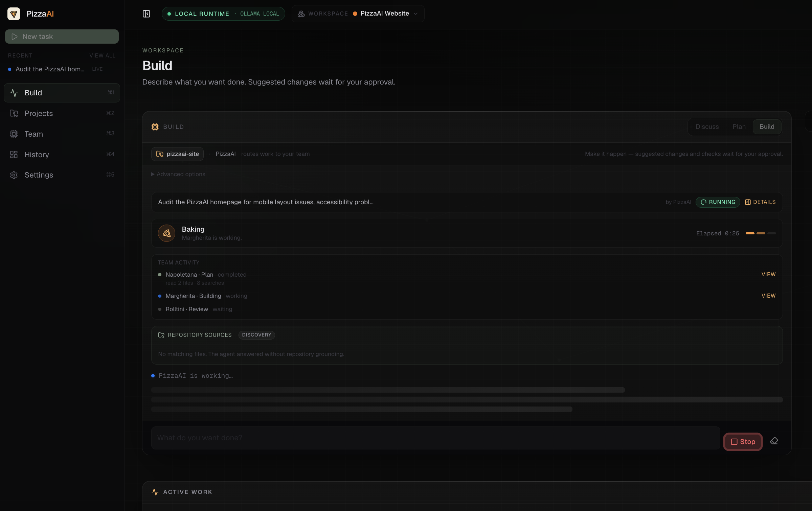
Task: Stop the running task
Action: click(743, 442)
